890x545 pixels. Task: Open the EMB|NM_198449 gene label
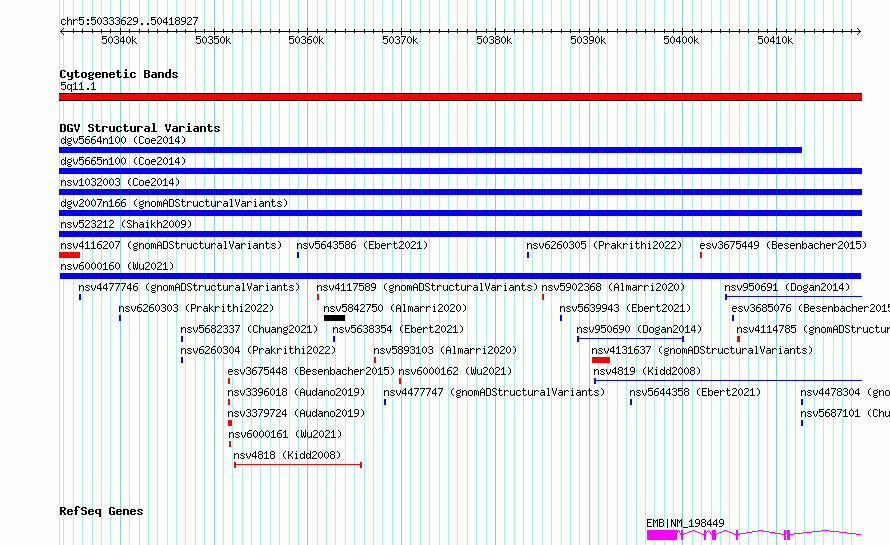coord(685,523)
